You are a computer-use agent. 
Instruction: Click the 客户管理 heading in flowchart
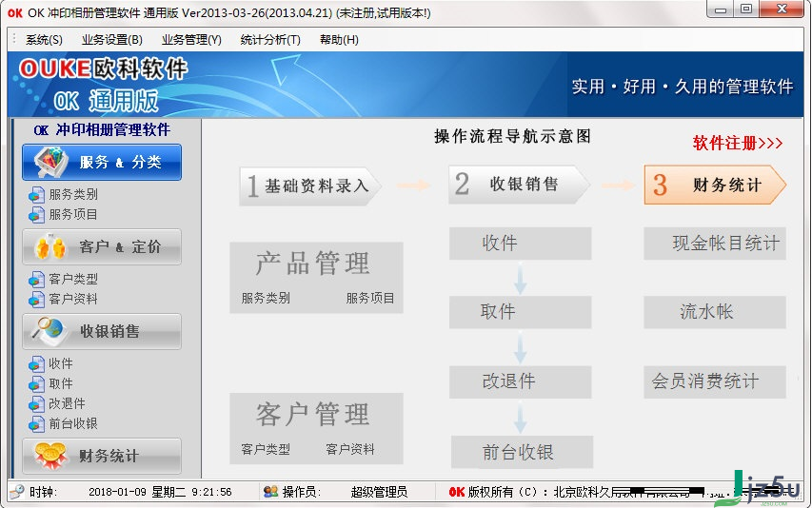pyautogui.click(x=313, y=415)
